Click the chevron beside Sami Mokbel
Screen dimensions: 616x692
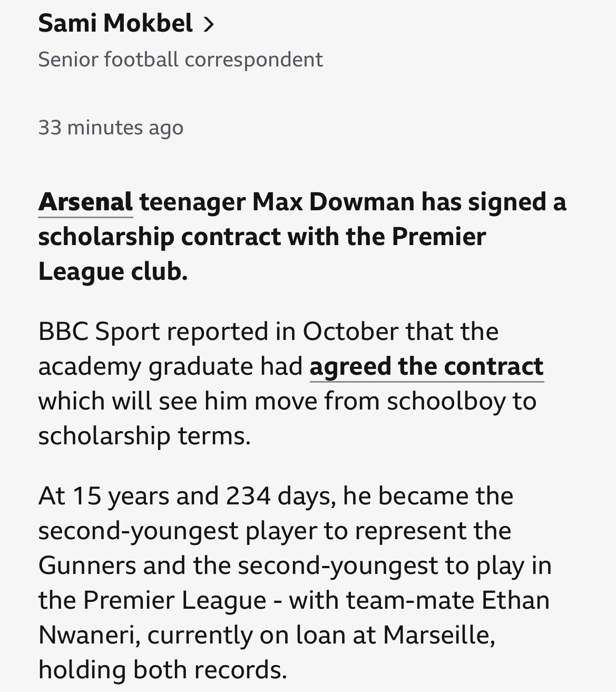pyautogui.click(x=209, y=24)
